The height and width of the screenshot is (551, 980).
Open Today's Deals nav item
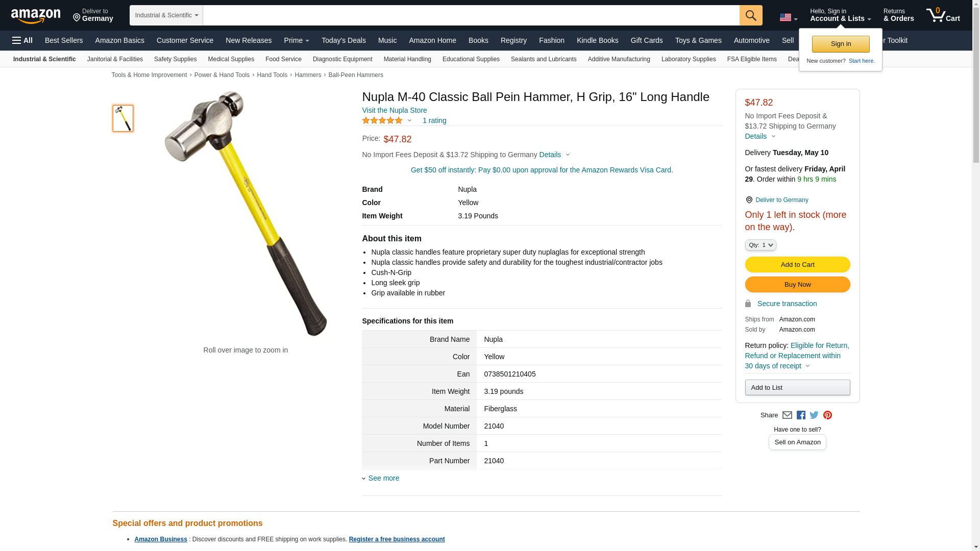344,40
